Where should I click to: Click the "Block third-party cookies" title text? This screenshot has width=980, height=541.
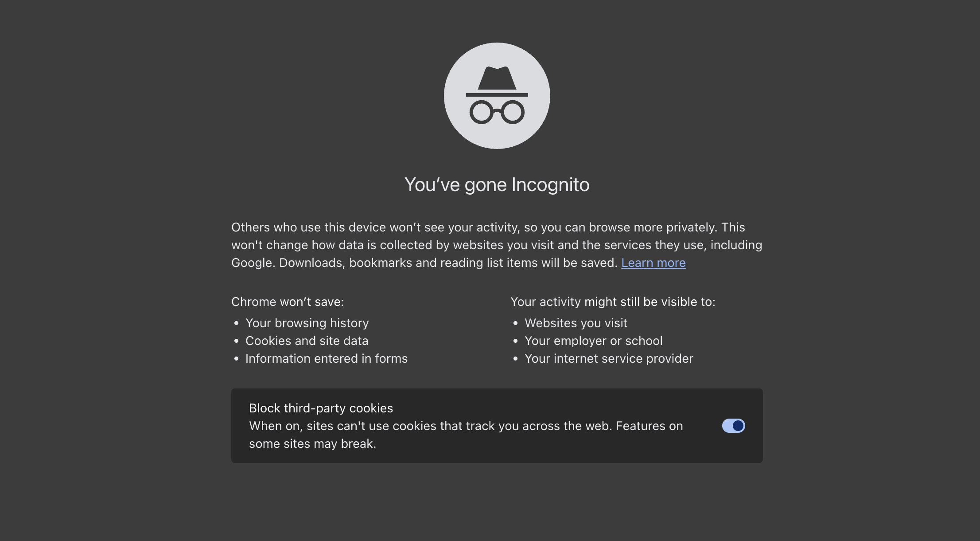coord(321,408)
